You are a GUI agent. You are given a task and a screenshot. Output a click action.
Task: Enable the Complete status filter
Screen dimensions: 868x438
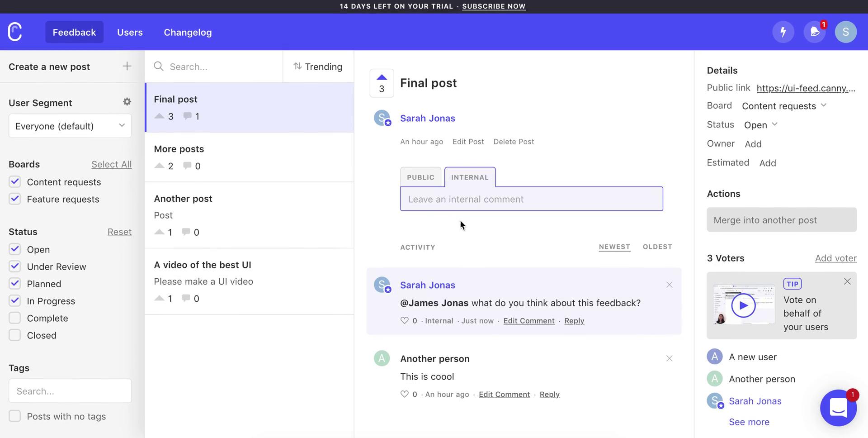(14, 318)
